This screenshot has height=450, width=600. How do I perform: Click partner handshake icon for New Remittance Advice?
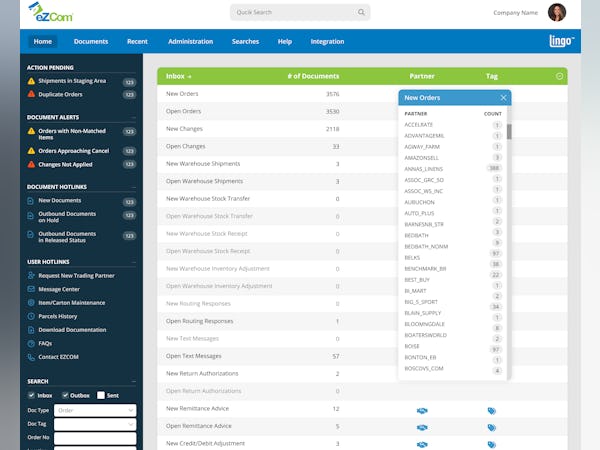tap(422, 411)
